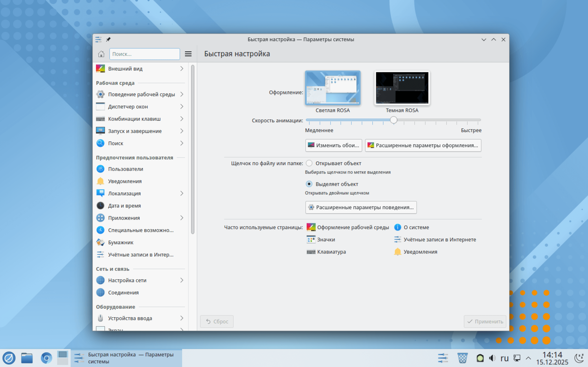Open Уведомления bell icon in sidebar
This screenshot has width=588, height=367.
(x=100, y=181)
